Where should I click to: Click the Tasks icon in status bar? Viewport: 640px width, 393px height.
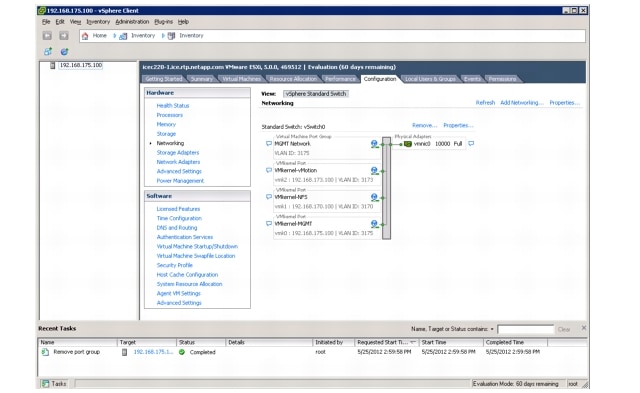click(46, 384)
